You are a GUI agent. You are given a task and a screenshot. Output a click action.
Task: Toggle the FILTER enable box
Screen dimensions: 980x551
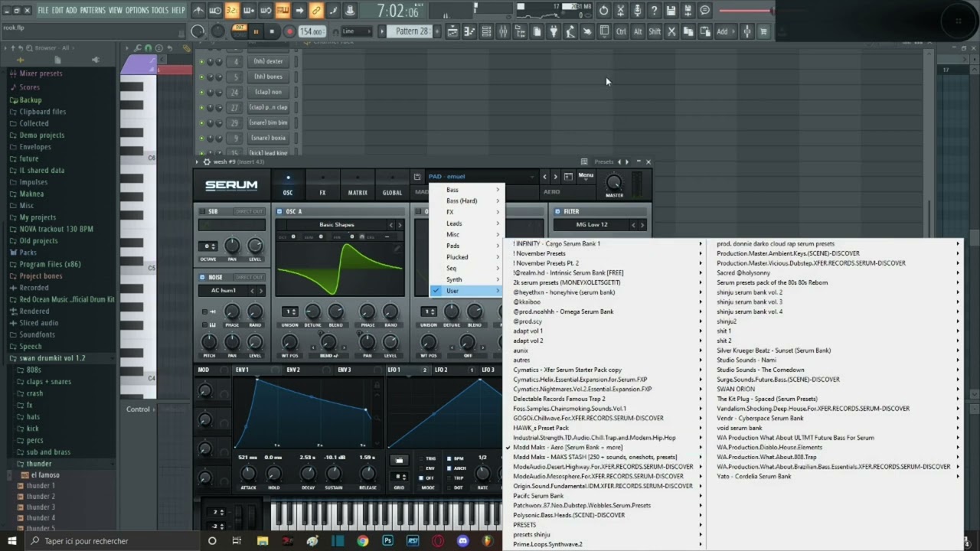[x=556, y=212]
